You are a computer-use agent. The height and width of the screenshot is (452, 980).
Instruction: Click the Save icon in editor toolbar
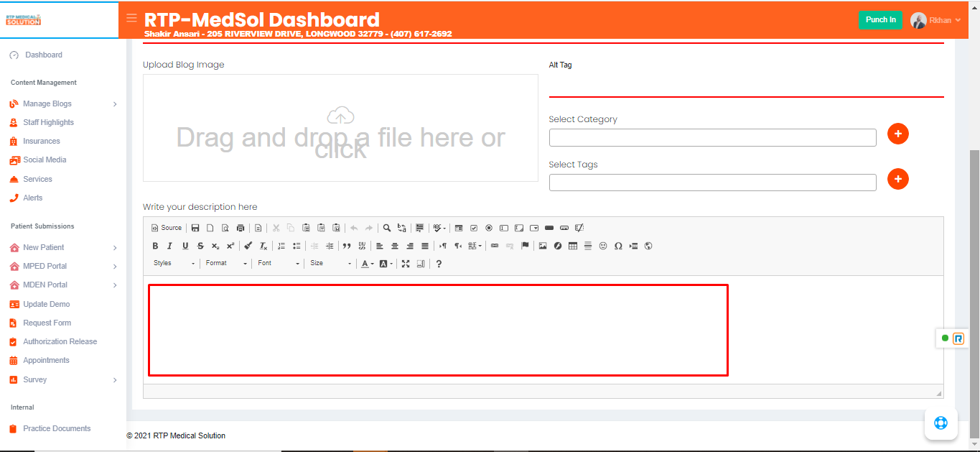(x=195, y=228)
